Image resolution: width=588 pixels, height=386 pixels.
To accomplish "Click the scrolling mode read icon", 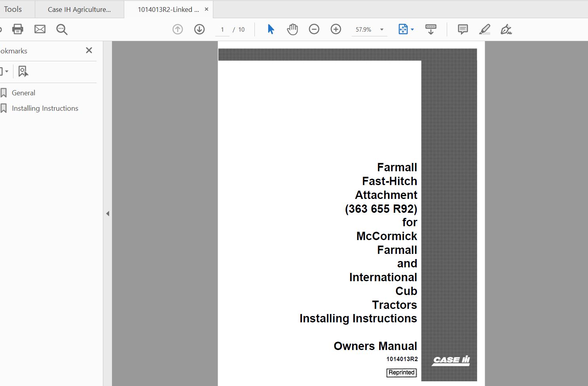I will [431, 29].
